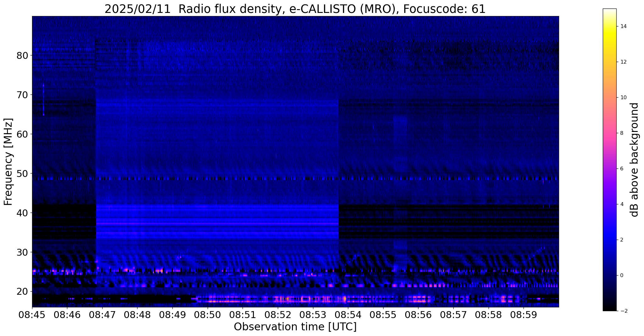This screenshot has width=644, height=336.
Task: Click the plot title mentioning e-CALLISTO (MRO)
Action: pyautogui.click(x=295, y=9)
